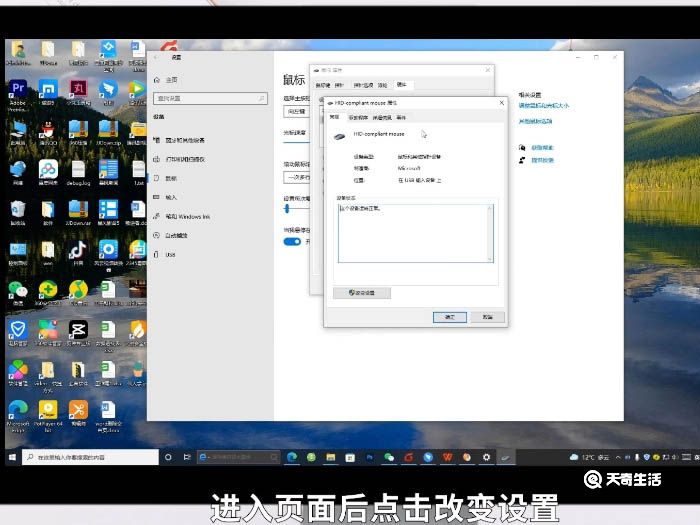Open the 1.bat file on desktop

[x=138, y=173]
